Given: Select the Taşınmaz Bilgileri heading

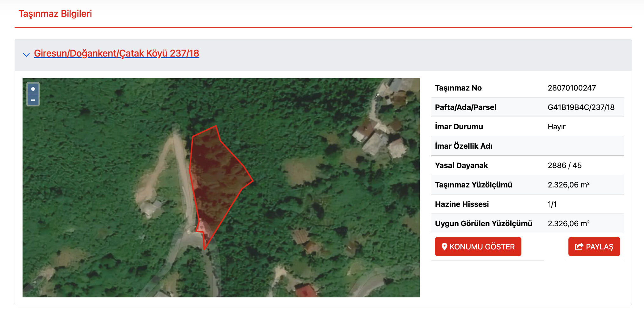Looking at the screenshot, I should click(x=55, y=14).
